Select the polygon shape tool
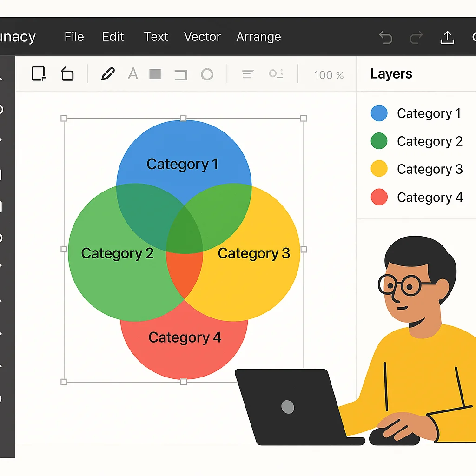The width and height of the screenshot is (476, 476). click(x=67, y=74)
